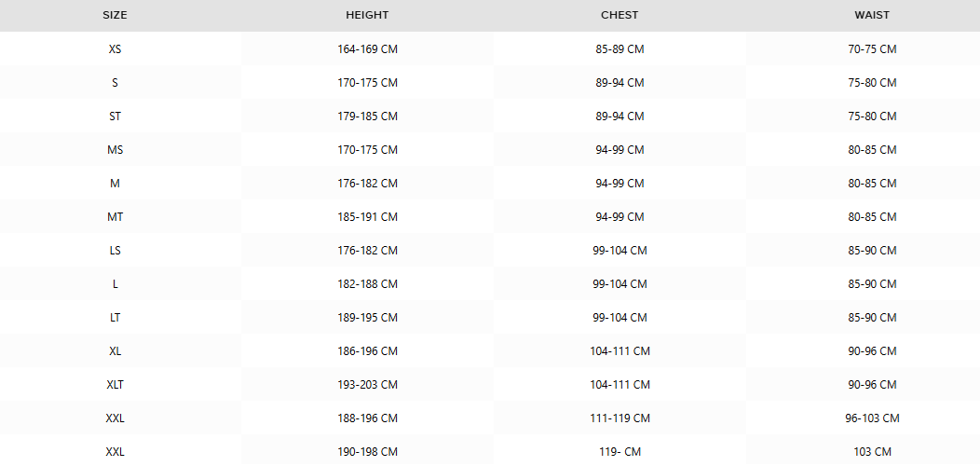Click the 179-185 CM height value
Screen dimensions: 980x466
pos(367,116)
